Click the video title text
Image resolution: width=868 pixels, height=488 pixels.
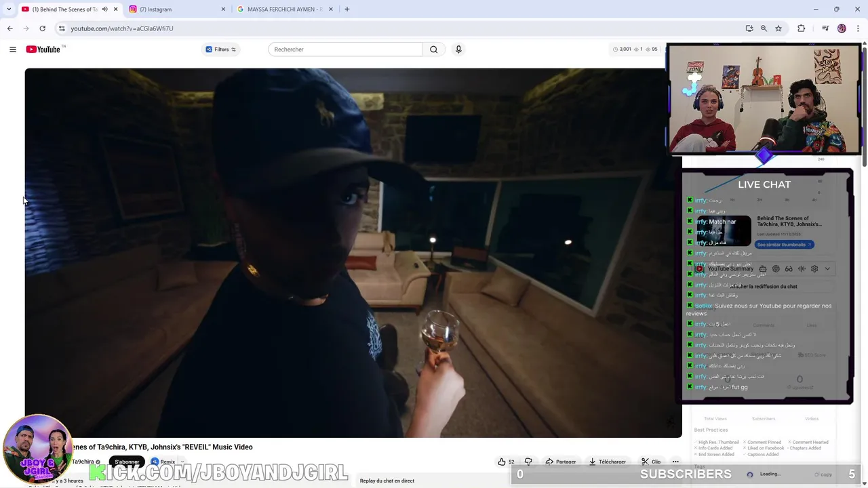point(162,447)
